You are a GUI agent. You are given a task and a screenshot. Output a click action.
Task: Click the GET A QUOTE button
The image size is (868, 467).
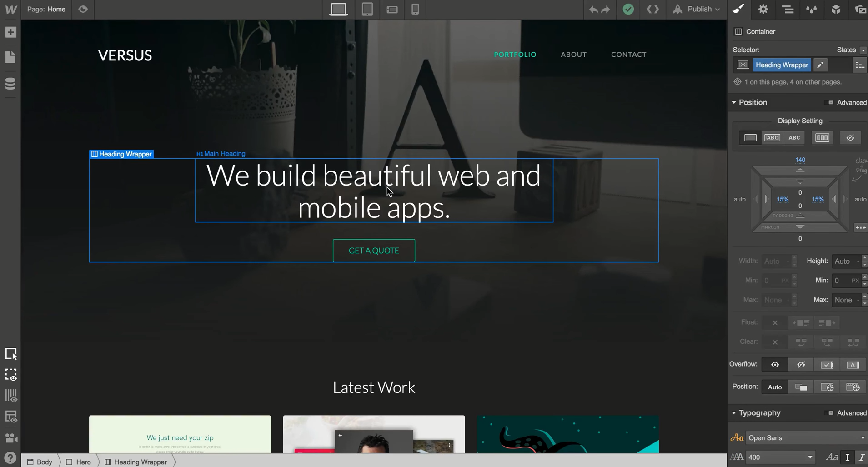[x=374, y=251]
